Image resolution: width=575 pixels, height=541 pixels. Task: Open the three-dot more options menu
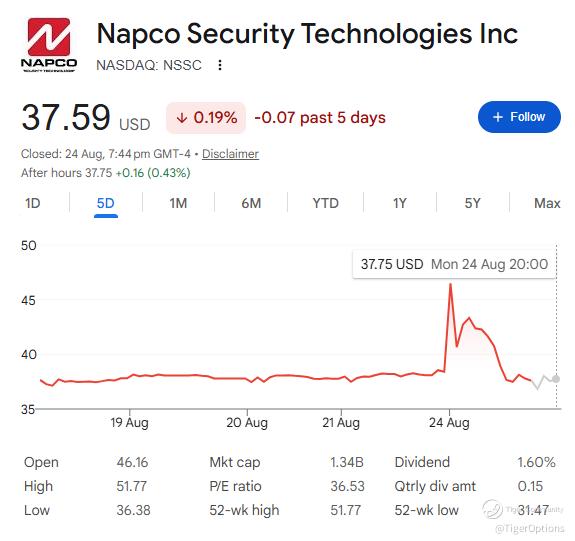(220, 65)
